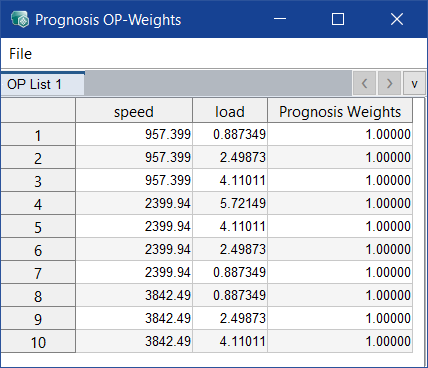Click the Prognosis Weights cell in row 3

point(340,180)
